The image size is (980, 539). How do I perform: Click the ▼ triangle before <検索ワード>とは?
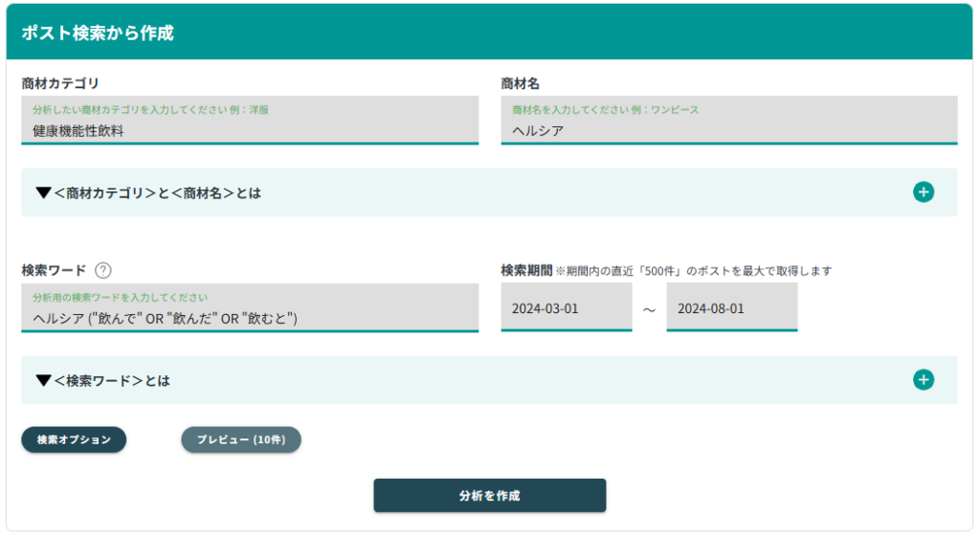click(x=43, y=380)
